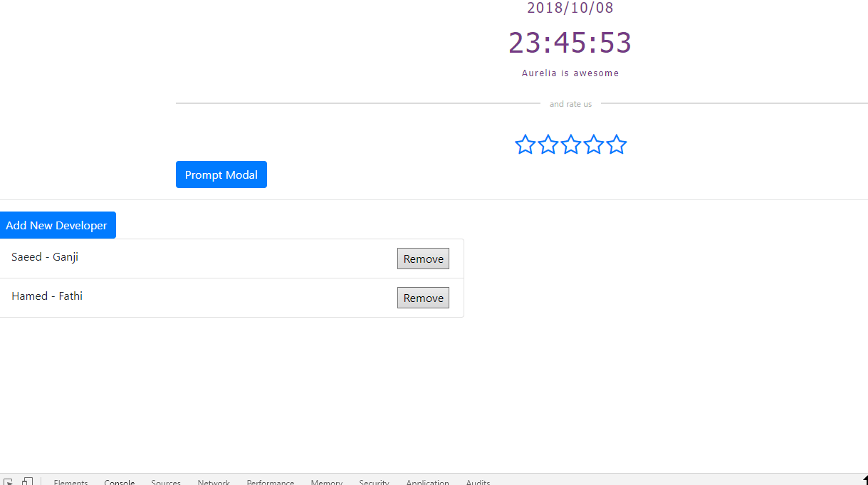Toggle the DevTools device toolbar icon

coord(27,481)
